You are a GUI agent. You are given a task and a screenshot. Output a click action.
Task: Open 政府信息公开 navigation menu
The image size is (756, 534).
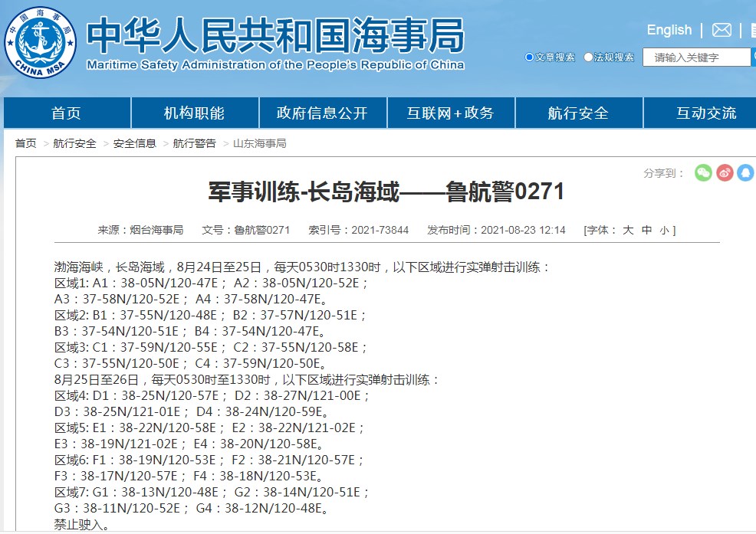323,113
